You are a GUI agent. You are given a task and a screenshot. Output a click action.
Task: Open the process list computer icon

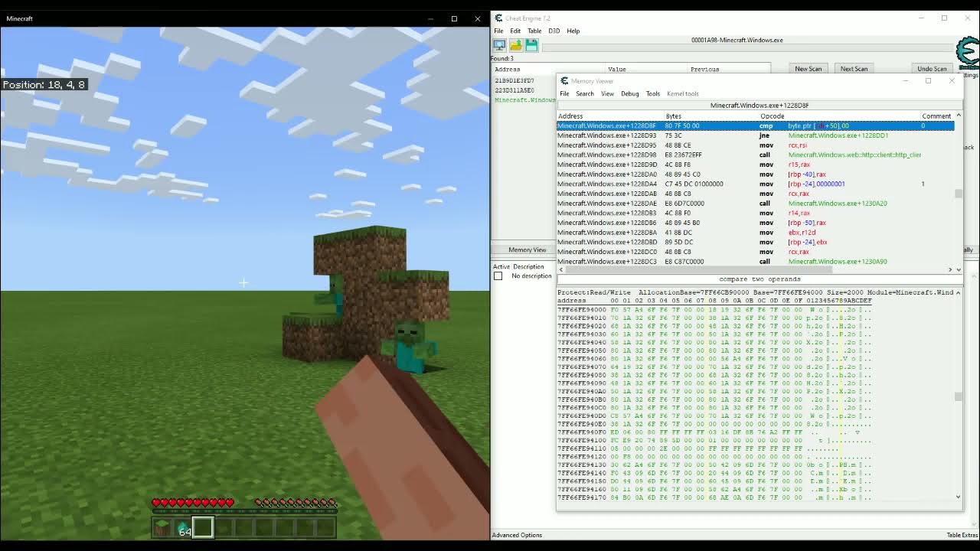tap(499, 46)
